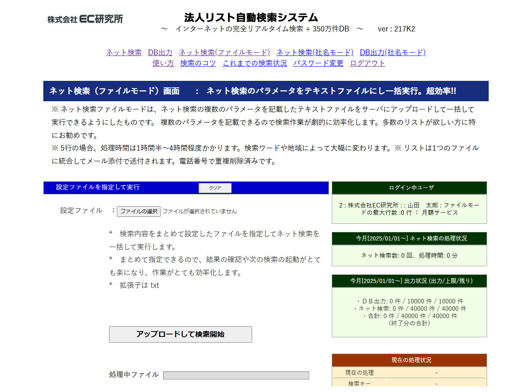Open ネット検索(社名モード) link
Screen dimensions: 532x392
click(x=315, y=52)
